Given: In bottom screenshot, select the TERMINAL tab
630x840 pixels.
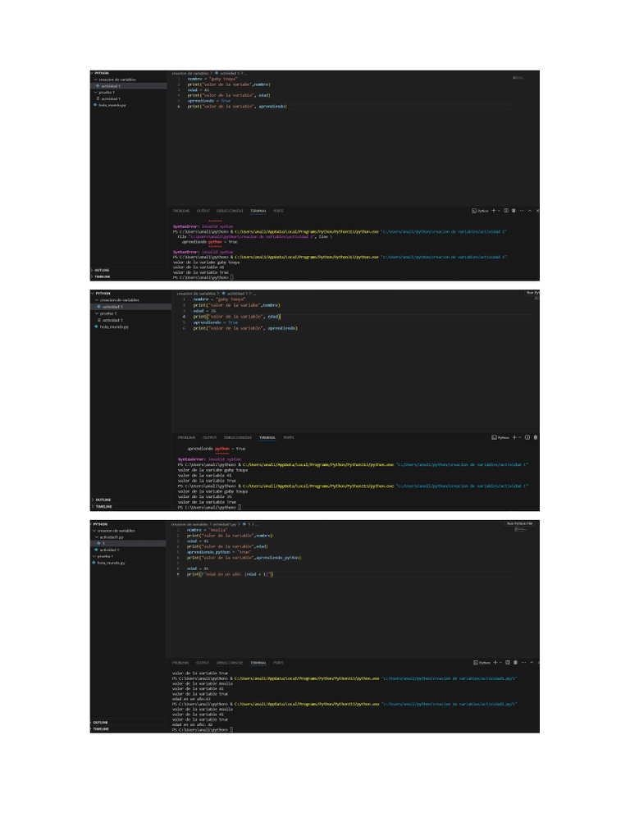Looking at the screenshot, I should [x=258, y=663].
